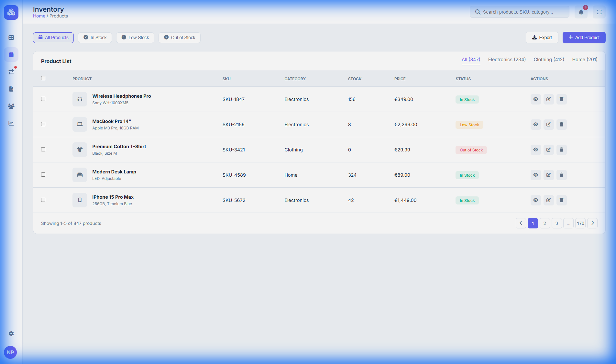Filter by Low Stock status

(135, 38)
